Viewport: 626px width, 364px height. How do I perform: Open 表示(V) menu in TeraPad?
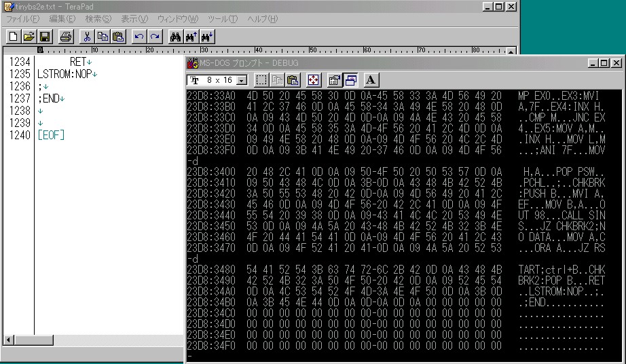pyautogui.click(x=134, y=19)
